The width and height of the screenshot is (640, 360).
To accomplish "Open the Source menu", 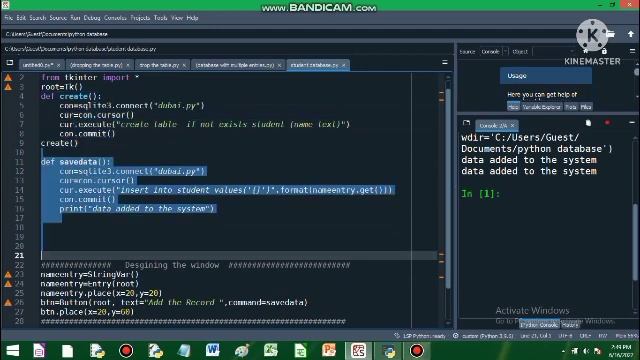I will coord(58,18).
